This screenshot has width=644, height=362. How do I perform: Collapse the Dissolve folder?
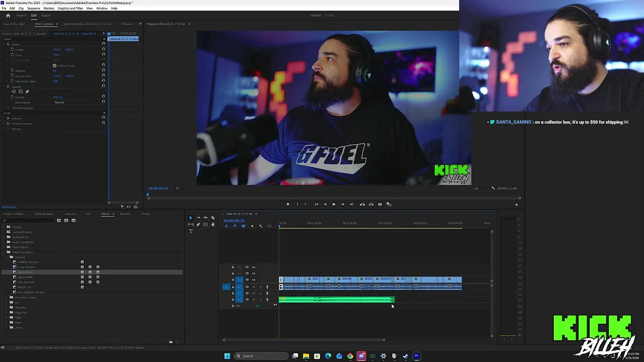(x=7, y=257)
